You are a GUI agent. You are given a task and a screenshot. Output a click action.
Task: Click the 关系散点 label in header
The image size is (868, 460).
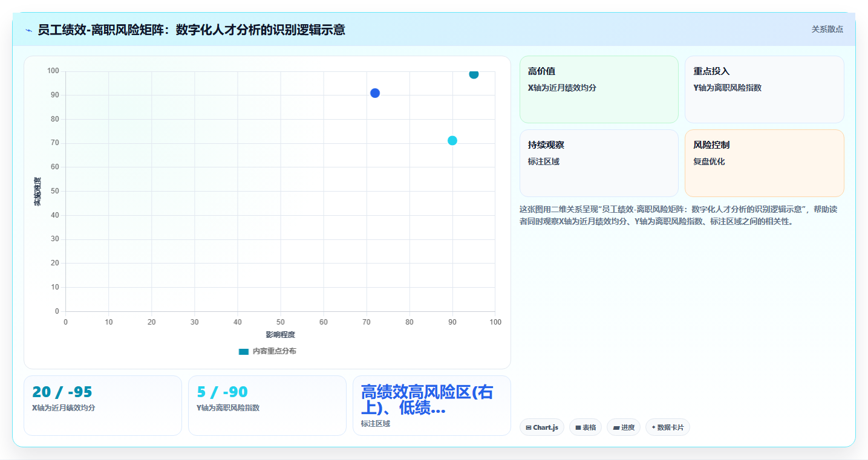(x=827, y=29)
